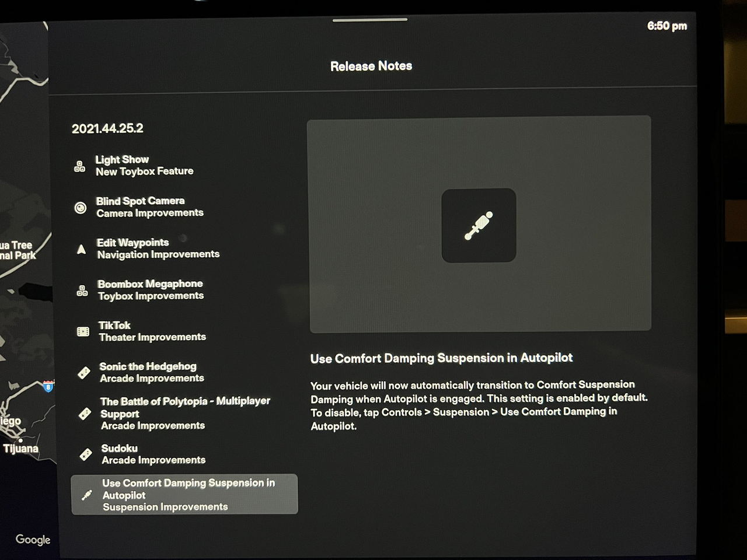Open Edit Waypoints navigation improvements note

[x=158, y=249]
